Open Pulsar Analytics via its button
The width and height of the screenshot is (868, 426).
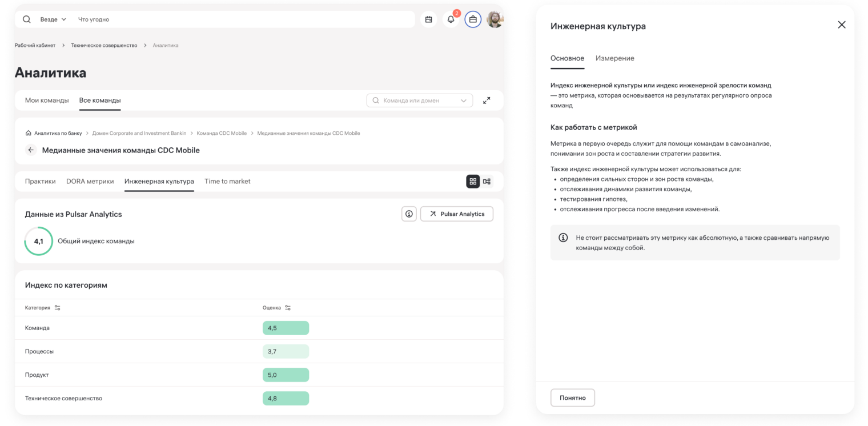[456, 214]
